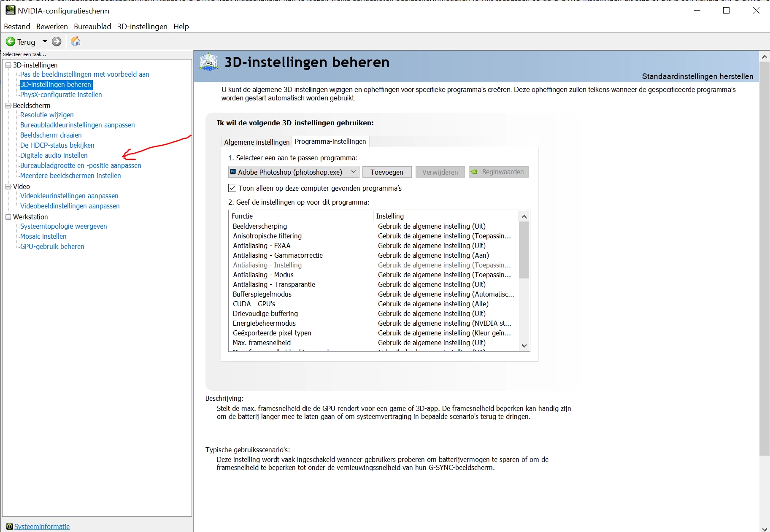The height and width of the screenshot is (532, 770).
Task: Open the Help menu
Action: 181,27
